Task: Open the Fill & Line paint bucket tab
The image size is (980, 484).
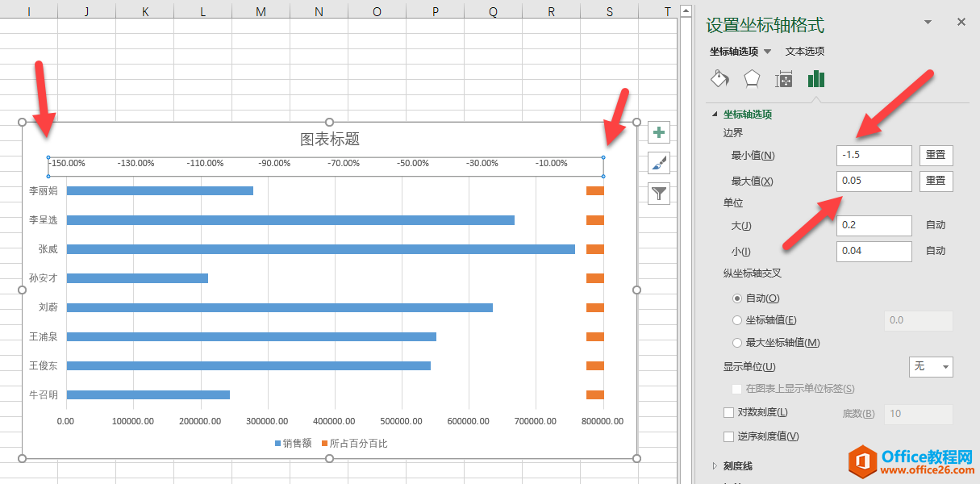Action: [719, 78]
